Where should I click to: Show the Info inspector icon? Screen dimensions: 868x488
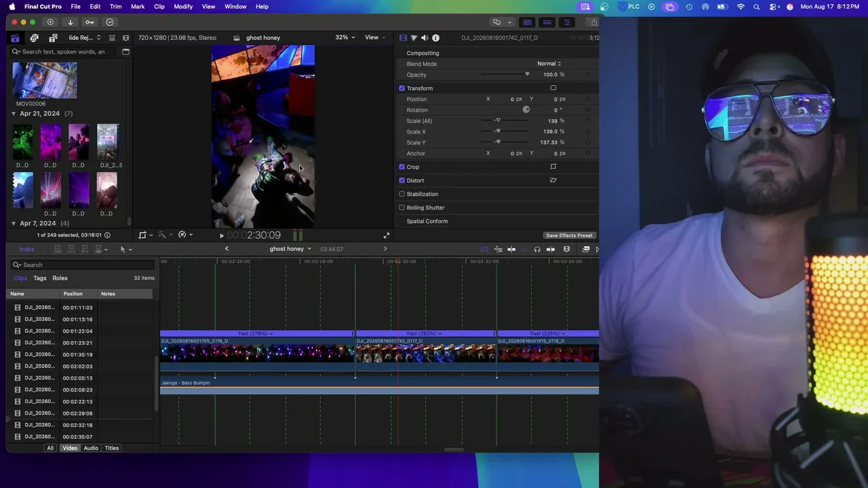[x=435, y=38]
